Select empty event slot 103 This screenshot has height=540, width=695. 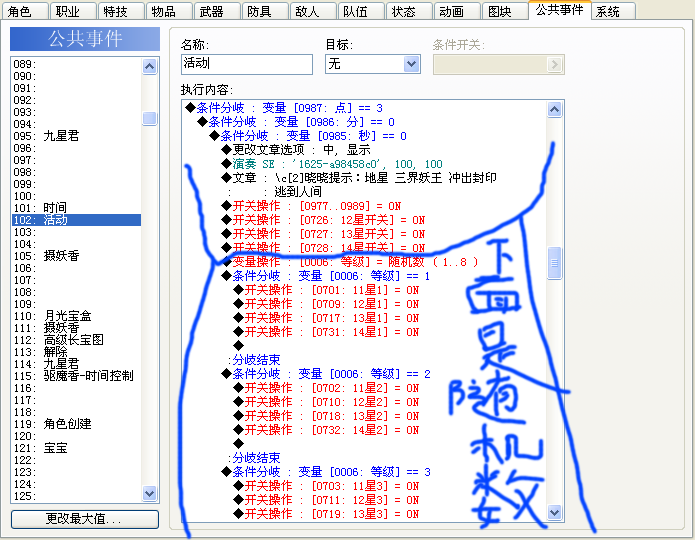(x=76, y=232)
